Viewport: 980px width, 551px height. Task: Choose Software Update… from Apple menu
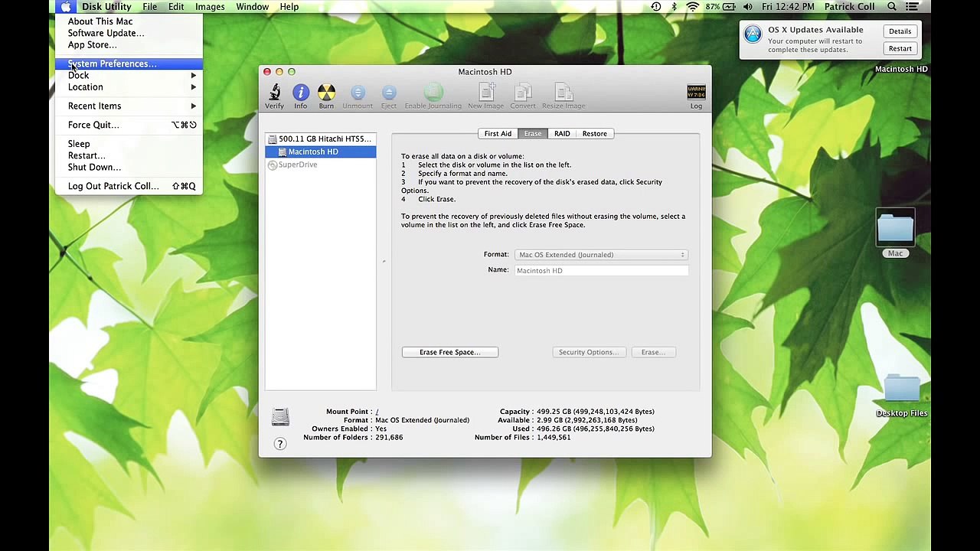(x=129, y=33)
